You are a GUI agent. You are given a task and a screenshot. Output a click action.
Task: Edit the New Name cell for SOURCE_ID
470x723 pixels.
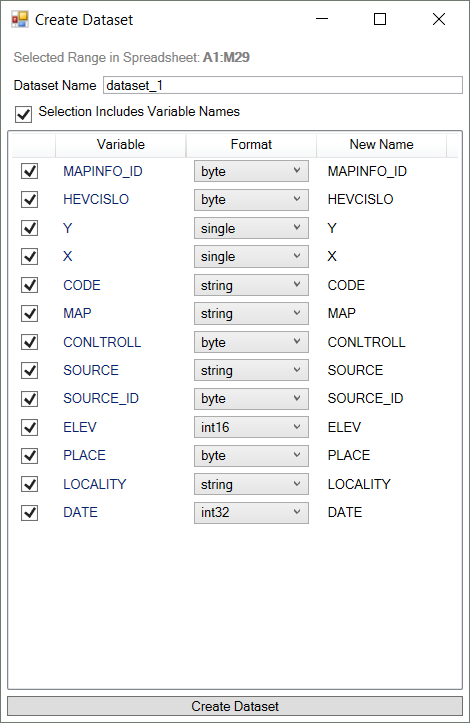[365, 398]
